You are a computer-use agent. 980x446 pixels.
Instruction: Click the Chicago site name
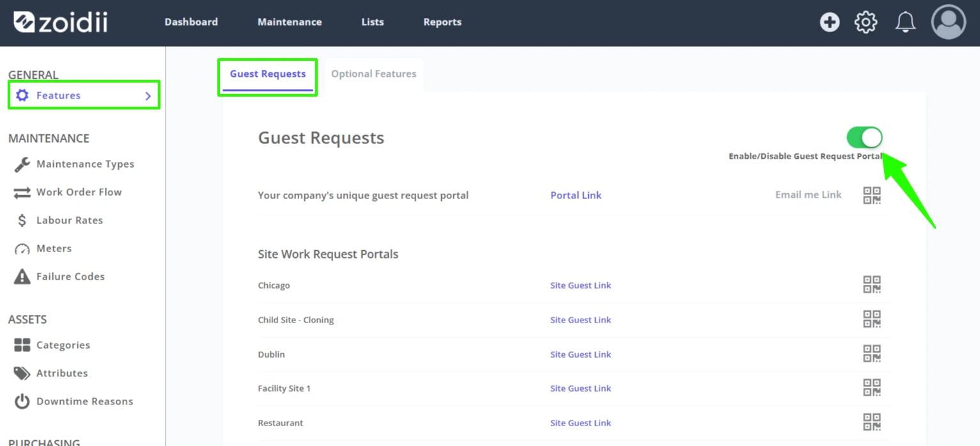point(274,285)
